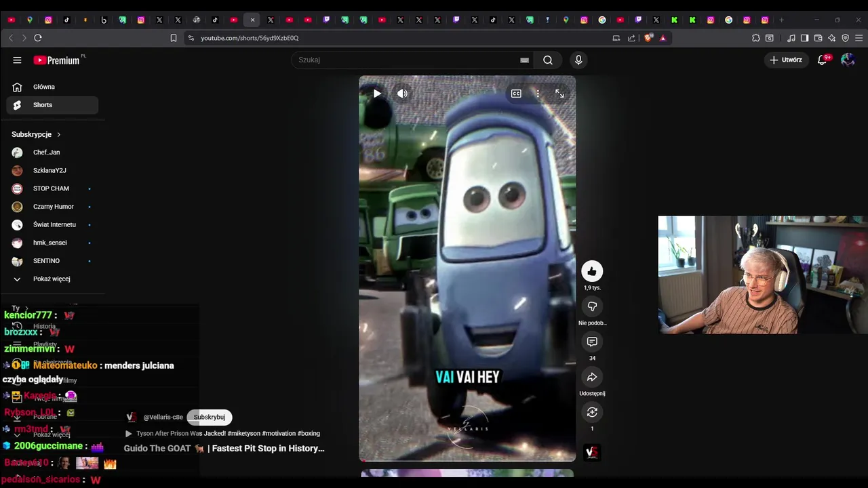The image size is (868, 488).
Task: Mute the Short with the speaker icon
Action: [x=402, y=94]
